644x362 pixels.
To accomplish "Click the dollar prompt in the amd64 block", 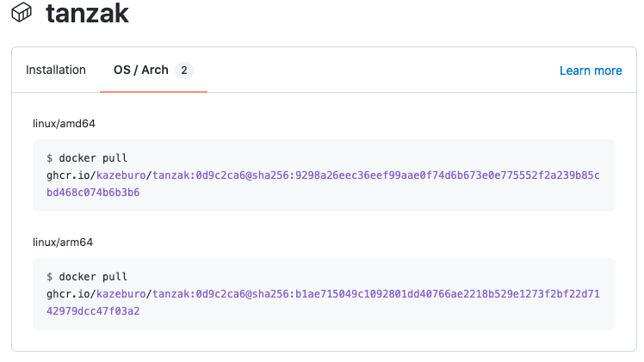I will click(x=50, y=158).
